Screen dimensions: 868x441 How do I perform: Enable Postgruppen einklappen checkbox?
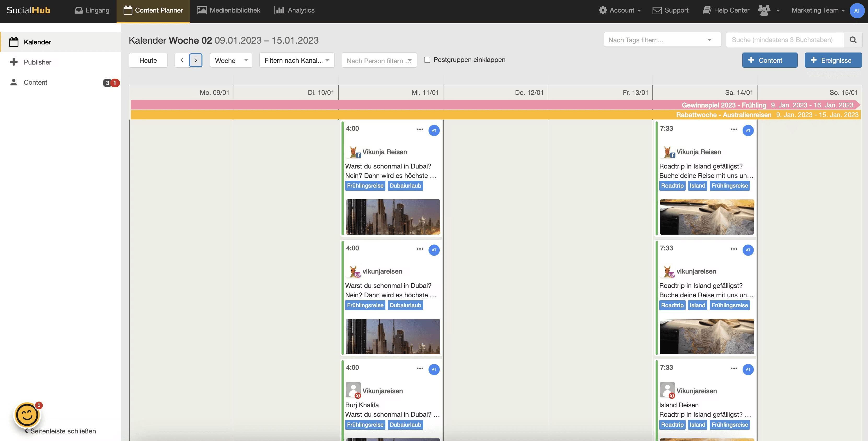tap(427, 60)
